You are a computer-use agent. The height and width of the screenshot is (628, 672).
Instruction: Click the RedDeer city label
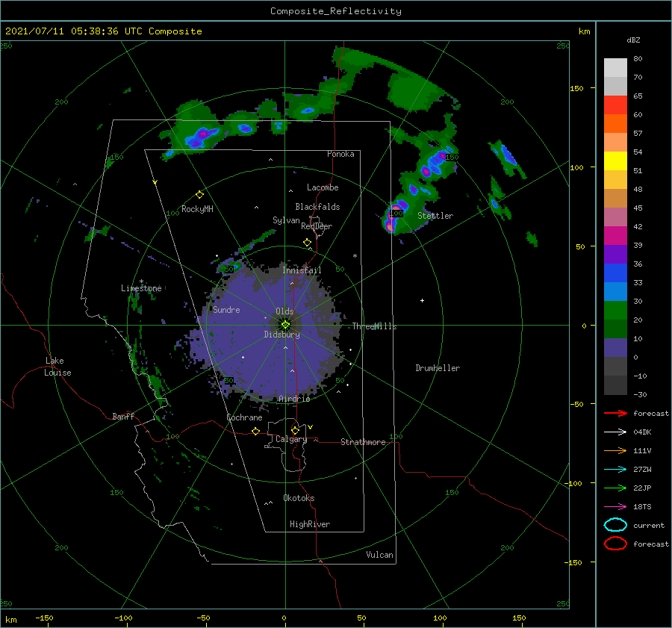[x=317, y=226]
